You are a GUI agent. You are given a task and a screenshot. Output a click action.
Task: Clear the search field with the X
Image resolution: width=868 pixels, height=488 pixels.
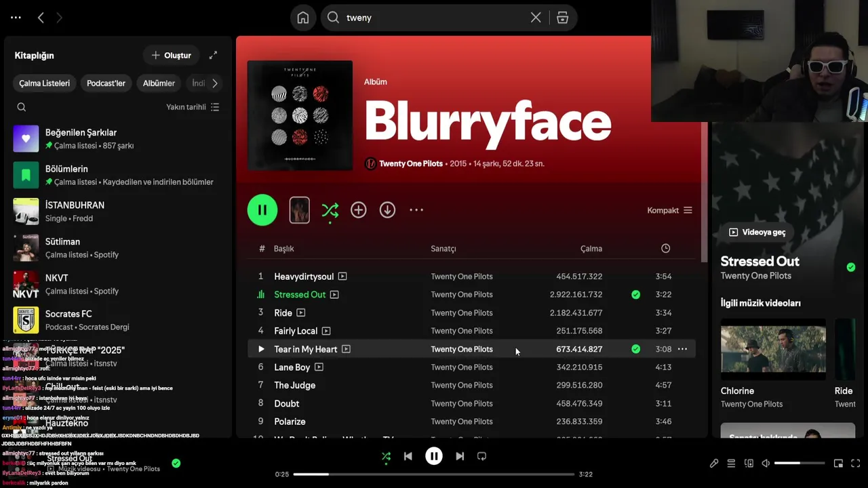(536, 18)
